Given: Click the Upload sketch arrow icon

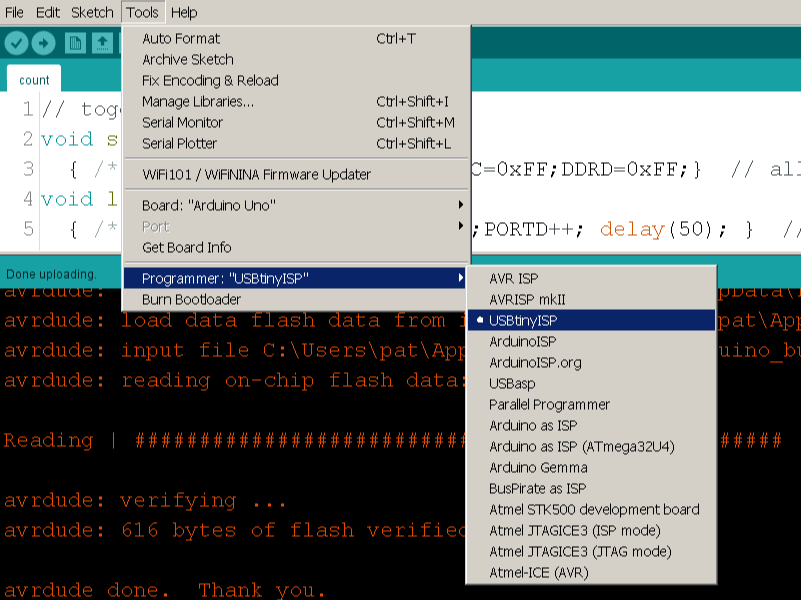Looking at the screenshot, I should [42, 43].
